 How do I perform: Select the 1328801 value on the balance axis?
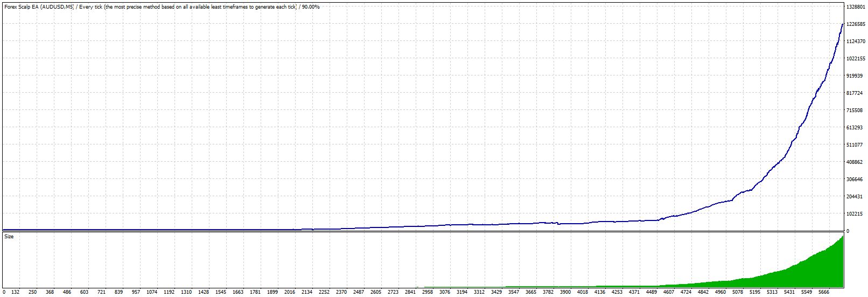coord(856,7)
